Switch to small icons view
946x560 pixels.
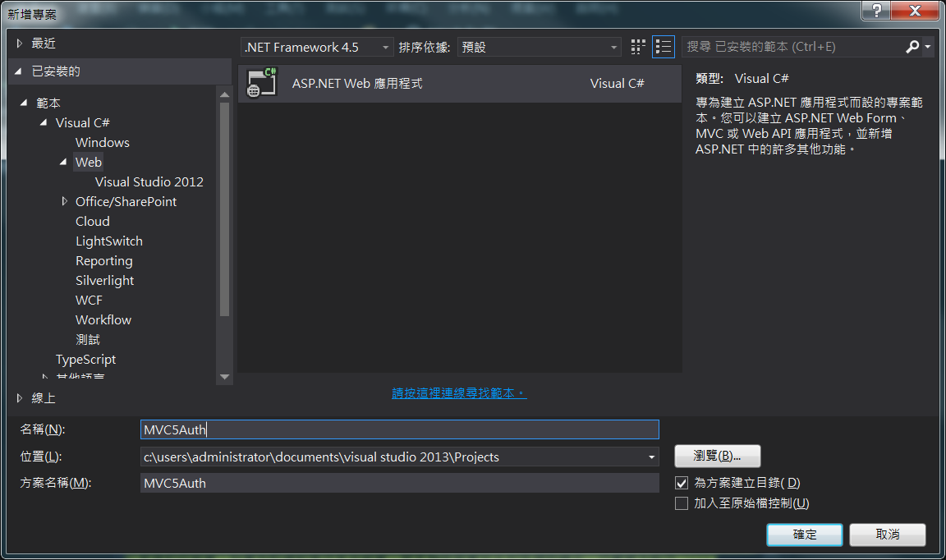[x=638, y=47]
